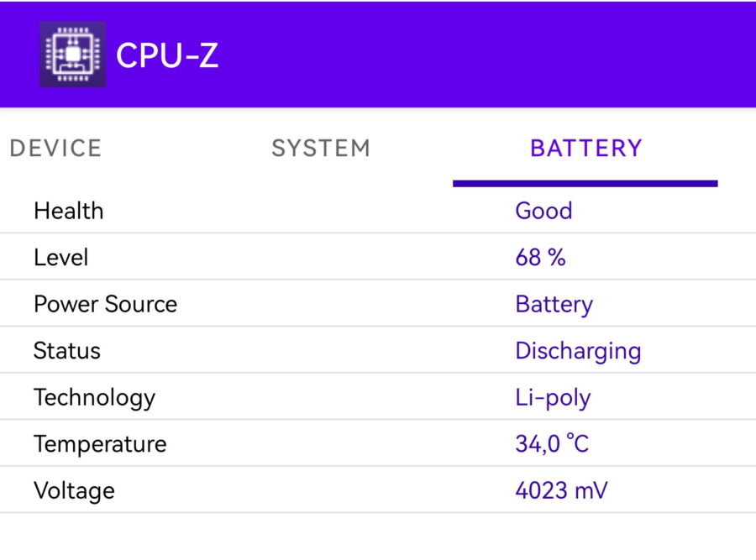Select the 4023 mV voltage value
This screenshot has width=756, height=560.
[x=562, y=490]
